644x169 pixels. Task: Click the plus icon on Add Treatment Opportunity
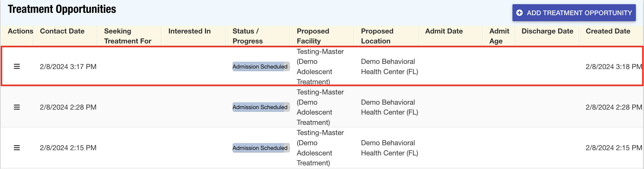click(x=519, y=13)
